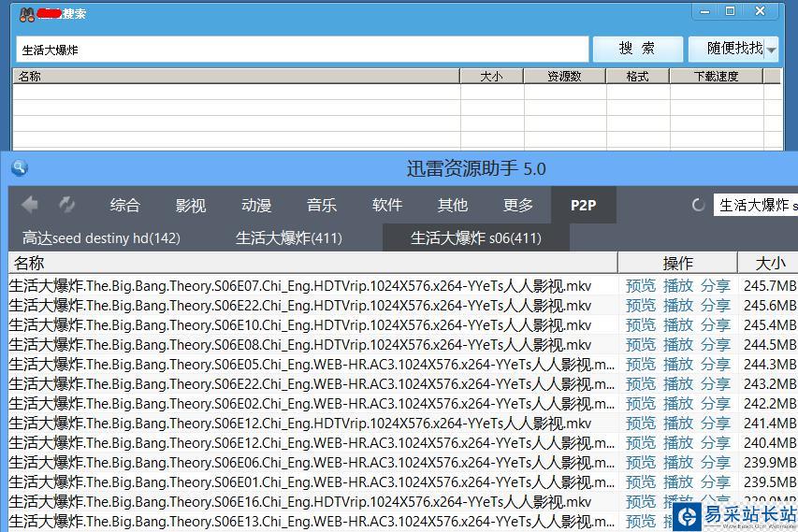Switch to the 动漫 category tab

(x=256, y=205)
